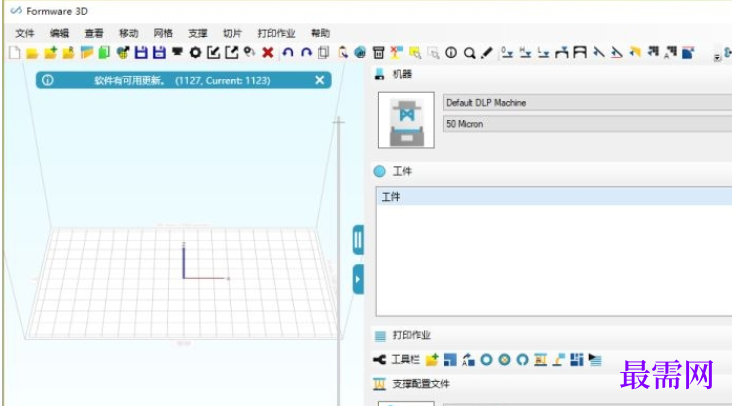This screenshot has width=732, height=406.
Task: Open the 打印作业 menu
Action: [x=276, y=33]
